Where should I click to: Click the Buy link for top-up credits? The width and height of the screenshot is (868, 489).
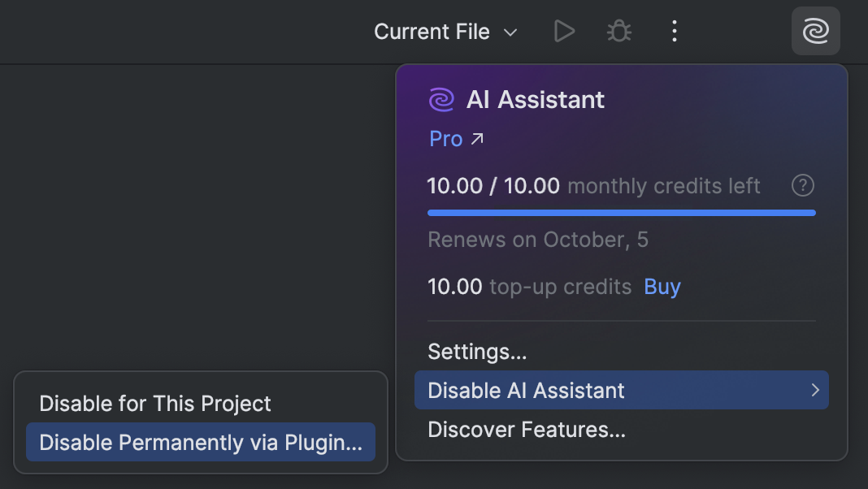(x=662, y=287)
